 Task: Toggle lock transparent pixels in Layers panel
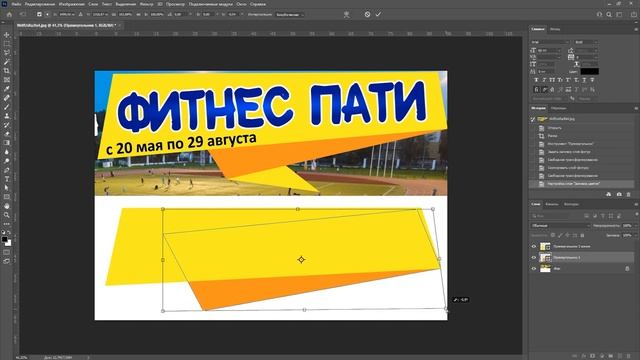tap(553, 236)
